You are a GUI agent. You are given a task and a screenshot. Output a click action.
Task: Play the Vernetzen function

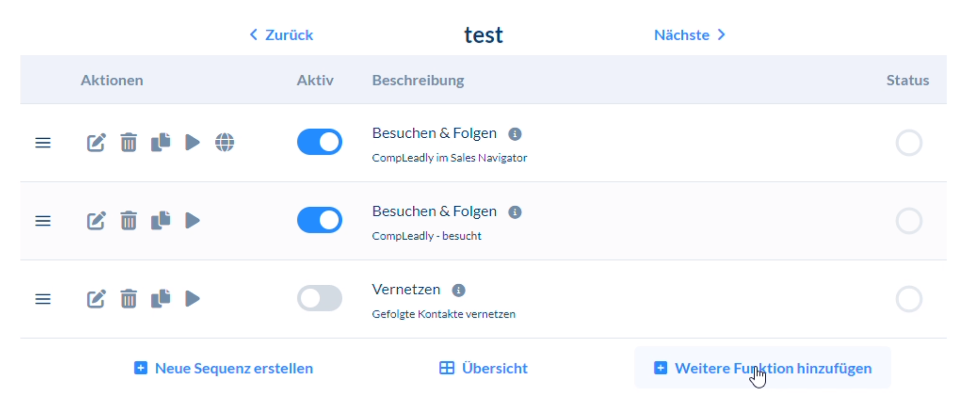[193, 299]
